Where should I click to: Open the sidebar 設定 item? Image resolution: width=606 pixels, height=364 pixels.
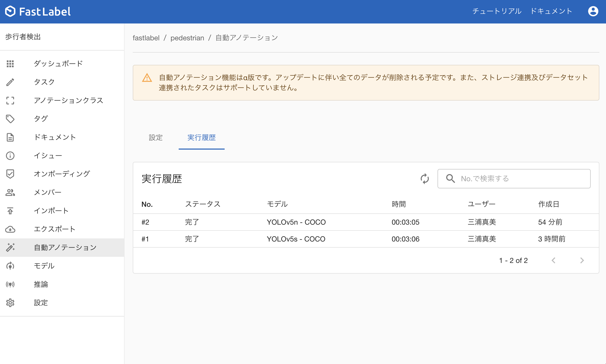click(x=62, y=302)
